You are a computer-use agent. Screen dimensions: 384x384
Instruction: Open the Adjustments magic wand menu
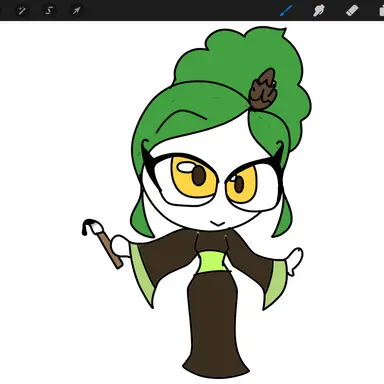coord(22,10)
